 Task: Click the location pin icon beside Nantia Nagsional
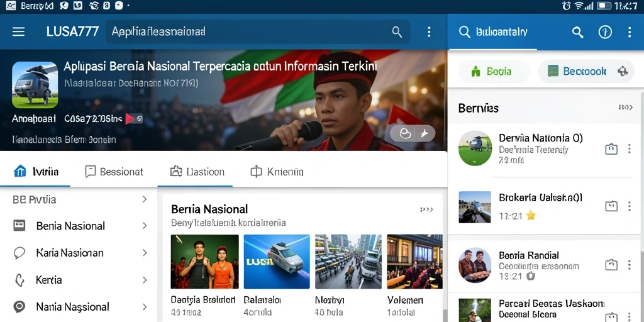coord(19,307)
